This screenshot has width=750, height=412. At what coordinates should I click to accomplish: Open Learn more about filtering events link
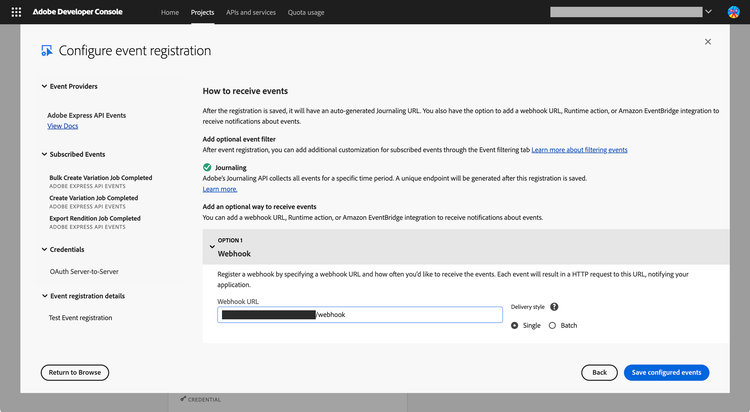click(579, 150)
